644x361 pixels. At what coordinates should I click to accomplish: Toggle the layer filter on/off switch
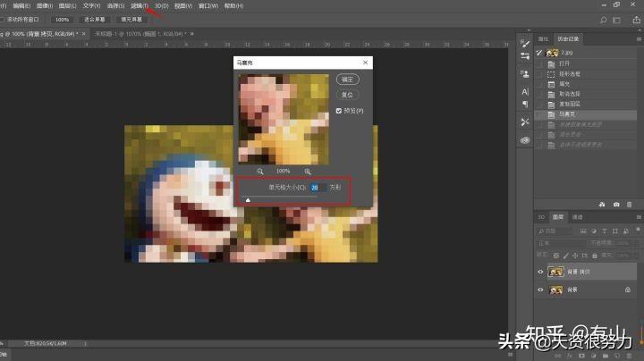(638, 230)
